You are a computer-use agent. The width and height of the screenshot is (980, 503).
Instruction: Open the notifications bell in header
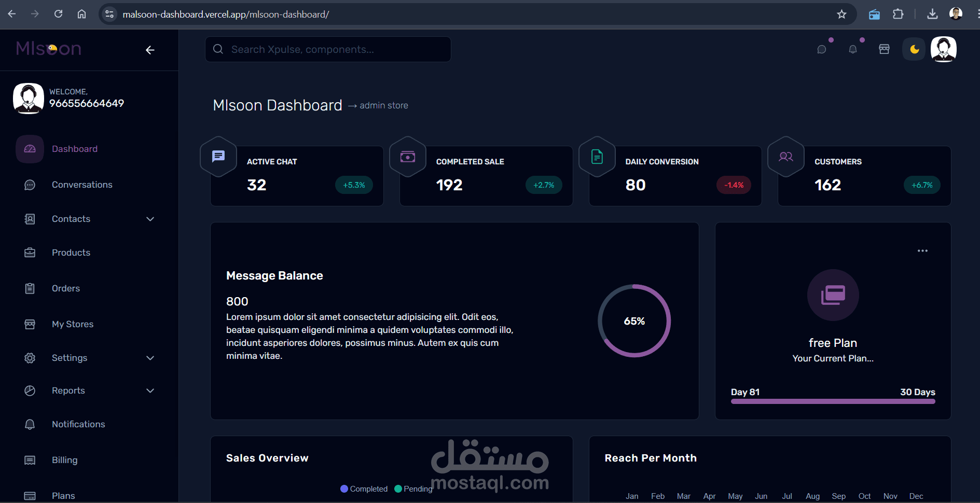[853, 49]
